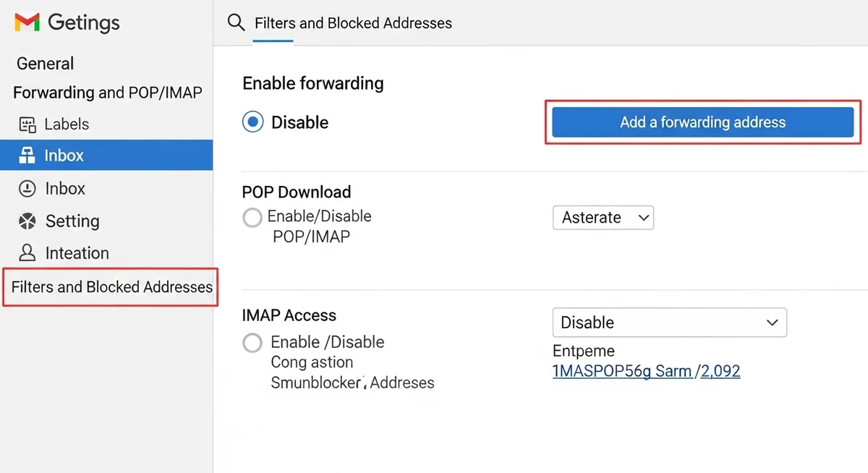The width and height of the screenshot is (868, 473).
Task: Open the 1MASPOP56g Sarm link
Action: click(x=622, y=370)
